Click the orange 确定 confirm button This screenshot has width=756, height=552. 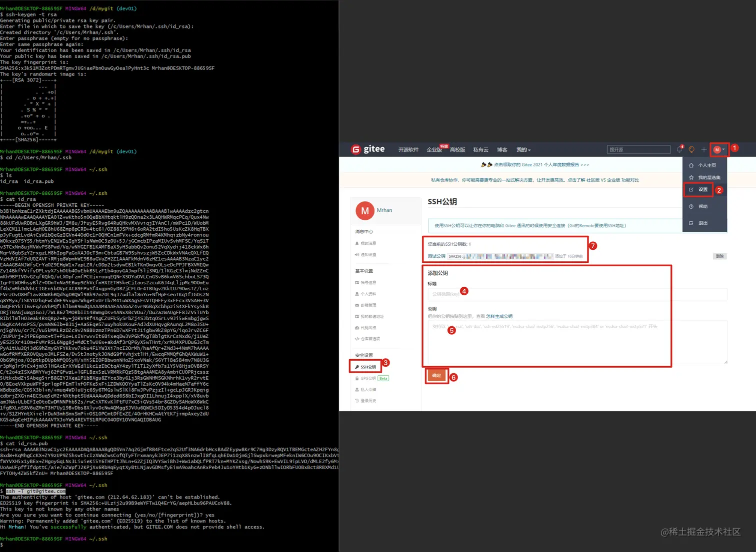tap(435, 375)
